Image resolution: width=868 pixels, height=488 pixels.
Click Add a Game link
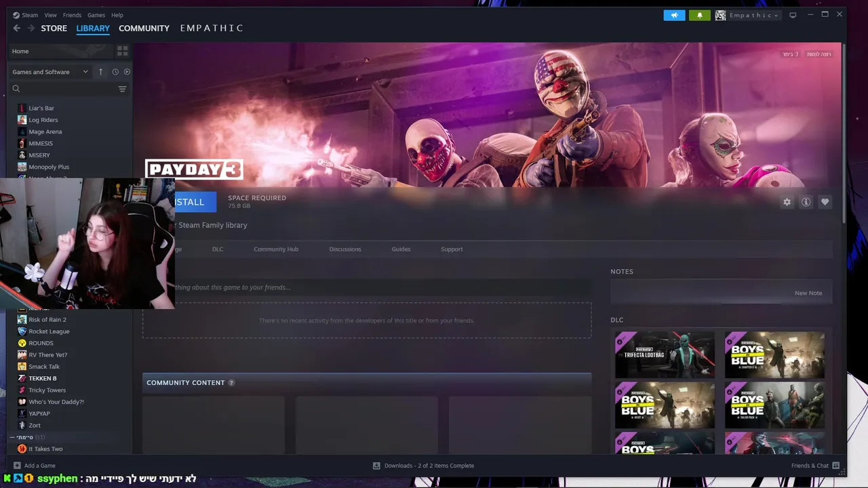(40, 466)
